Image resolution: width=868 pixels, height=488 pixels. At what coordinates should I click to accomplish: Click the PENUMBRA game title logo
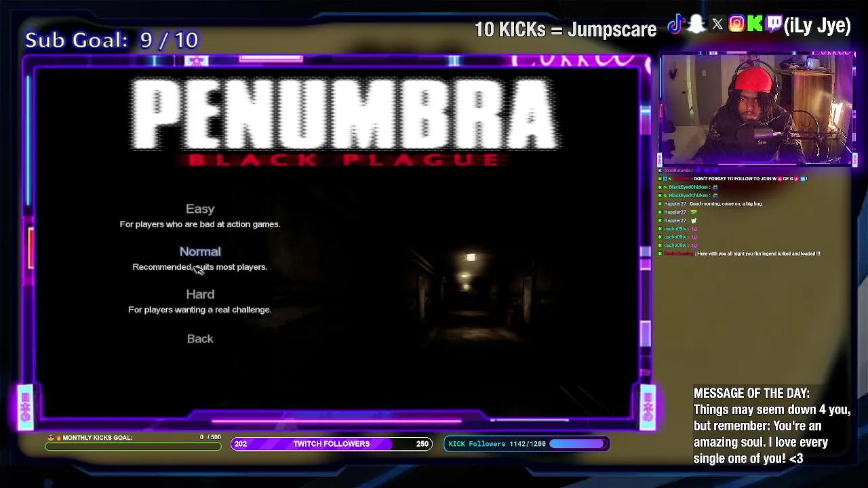pos(344,114)
